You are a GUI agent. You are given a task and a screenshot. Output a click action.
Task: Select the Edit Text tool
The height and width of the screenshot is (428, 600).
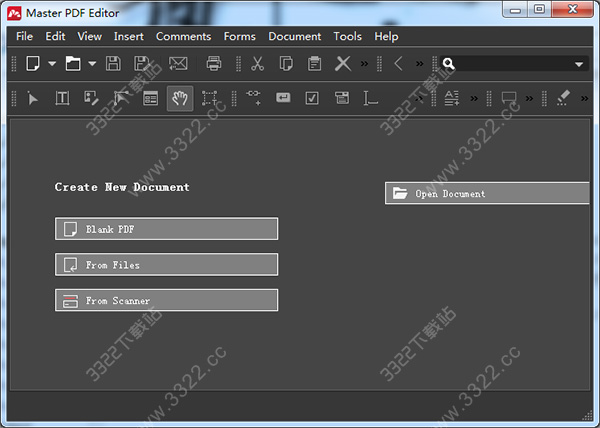[x=62, y=98]
